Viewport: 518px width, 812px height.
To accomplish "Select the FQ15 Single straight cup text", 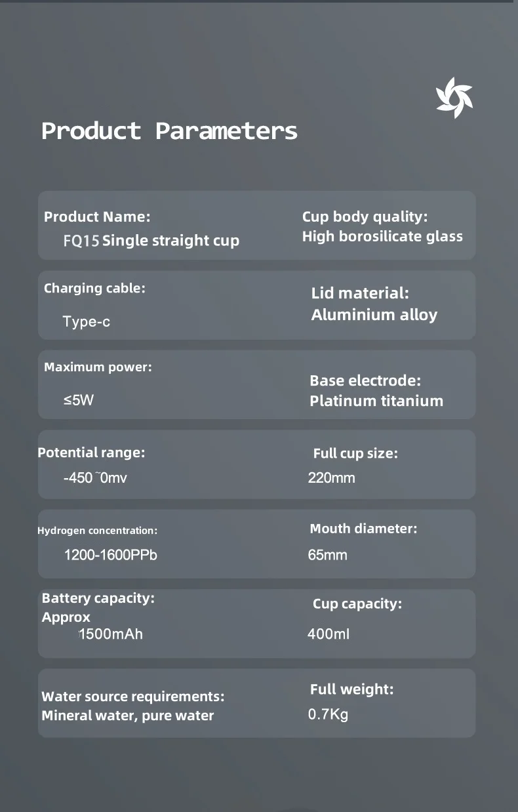I will (x=151, y=241).
